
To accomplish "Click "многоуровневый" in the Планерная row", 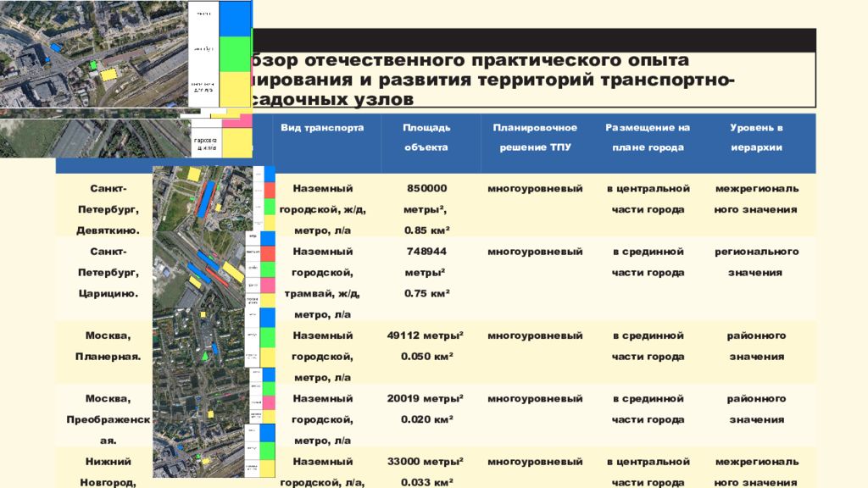I will [x=535, y=335].
